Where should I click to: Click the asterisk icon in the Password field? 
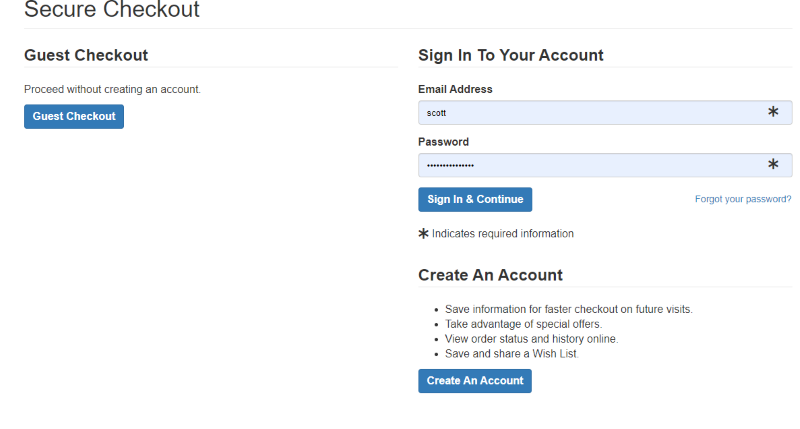[x=773, y=165]
